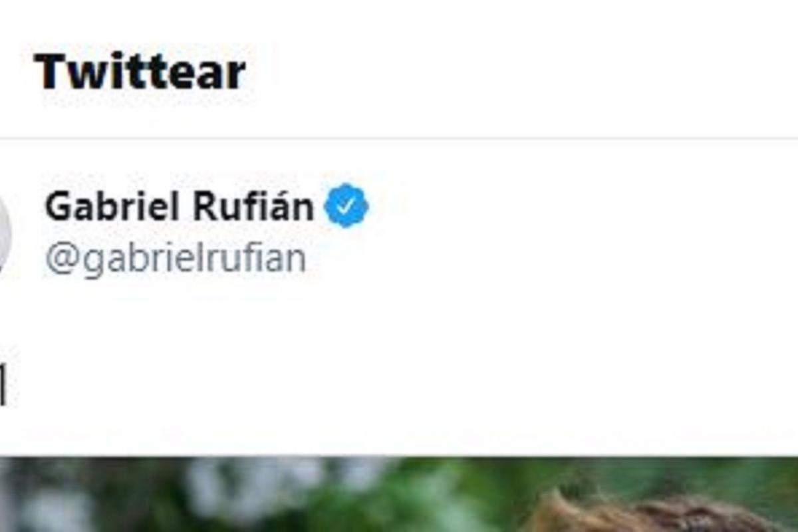The height and width of the screenshot is (532, 798).
Task: Click the blank space right of the @gabrielrufian handle
Action: click(x=532, y=259)
